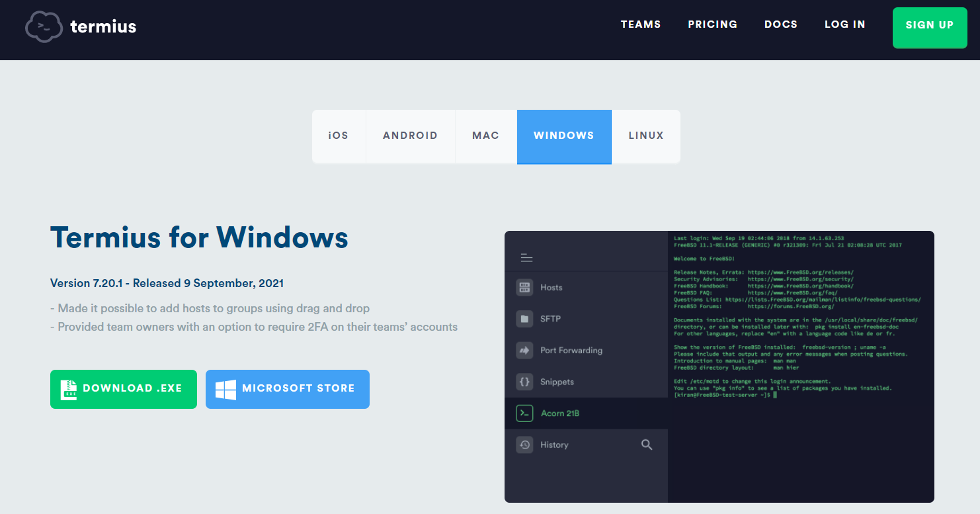Click the search magnifier icon beside History

647,445
